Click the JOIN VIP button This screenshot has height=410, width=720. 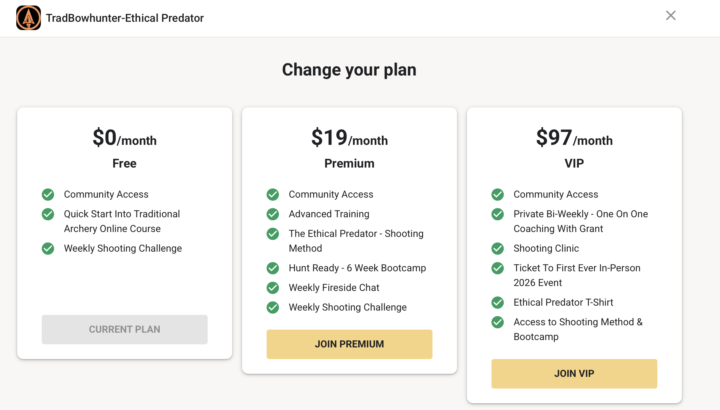tap(574, 373)
